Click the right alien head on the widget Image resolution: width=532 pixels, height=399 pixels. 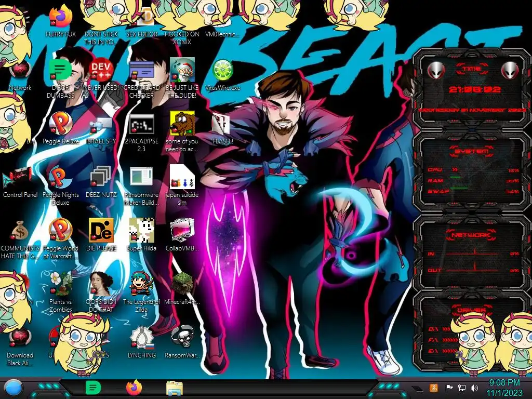[x=510, y=70]
